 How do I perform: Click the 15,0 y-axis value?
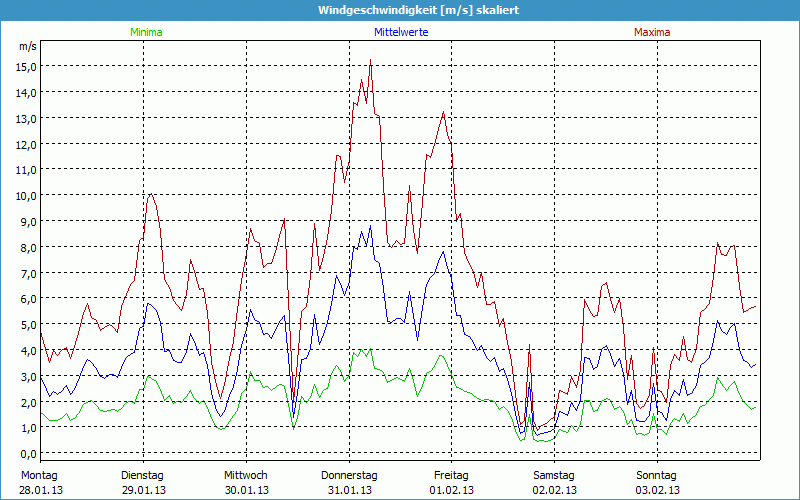[x=27, y=67]
